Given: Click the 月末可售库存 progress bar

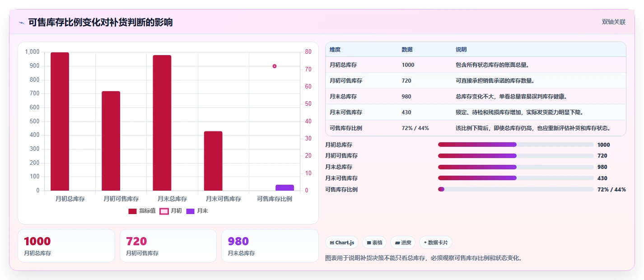Looking at the screenshot, I should (516, 178).
